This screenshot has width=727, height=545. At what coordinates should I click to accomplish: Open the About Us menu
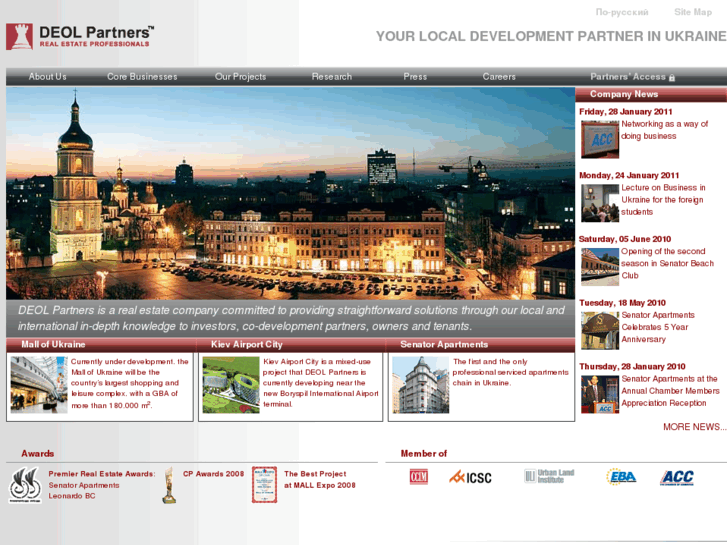(48, 77)
